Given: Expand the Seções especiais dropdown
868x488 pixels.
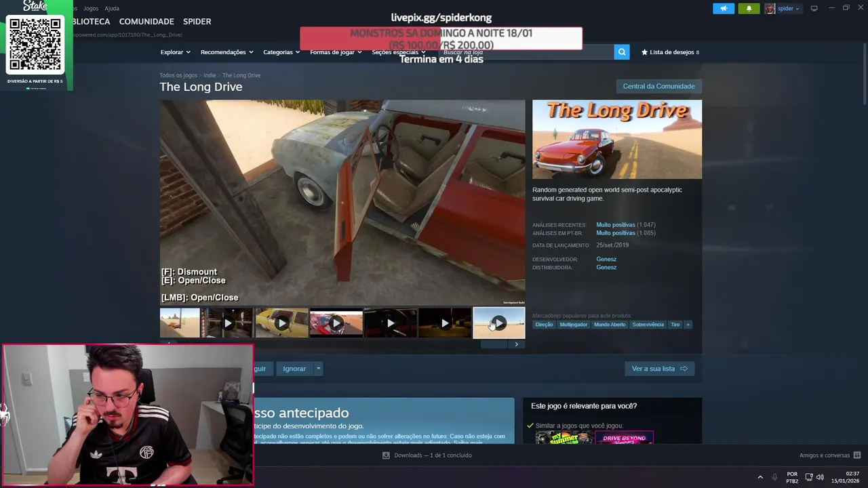Looking at the screenshot, I should coord(399,52).
